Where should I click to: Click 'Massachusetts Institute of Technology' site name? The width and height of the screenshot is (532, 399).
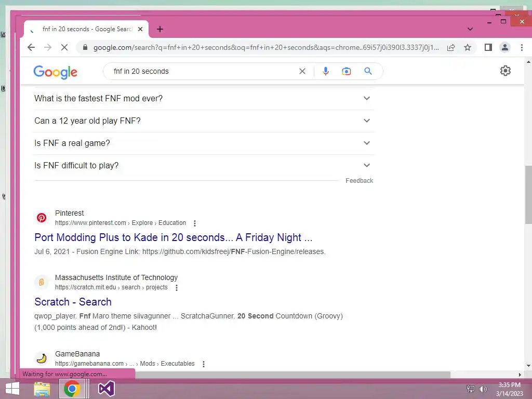(116, 277)
